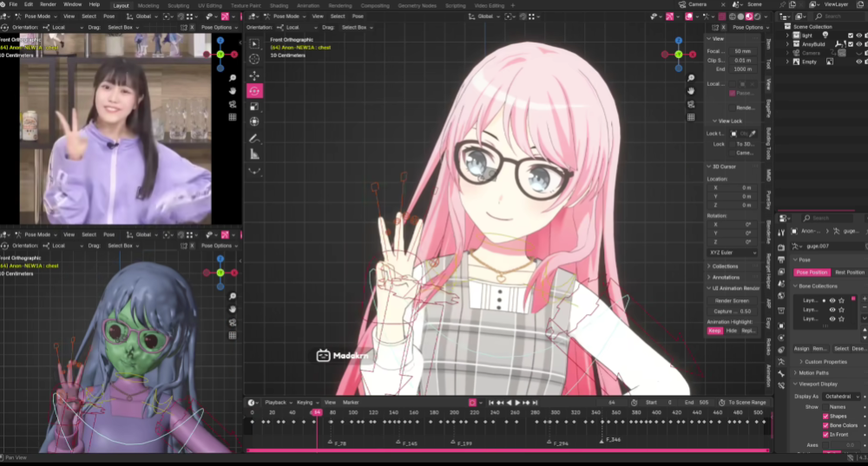868x466 pixels.
Task: Jump to the start frame of timeline
Action: tap(491, 403)
